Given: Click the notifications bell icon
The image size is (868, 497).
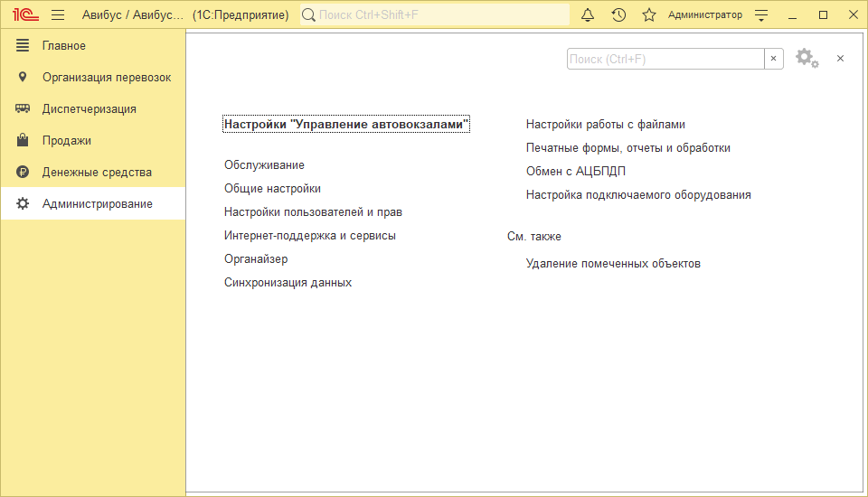Looking at the screenshot, I should tap(588, 15).
